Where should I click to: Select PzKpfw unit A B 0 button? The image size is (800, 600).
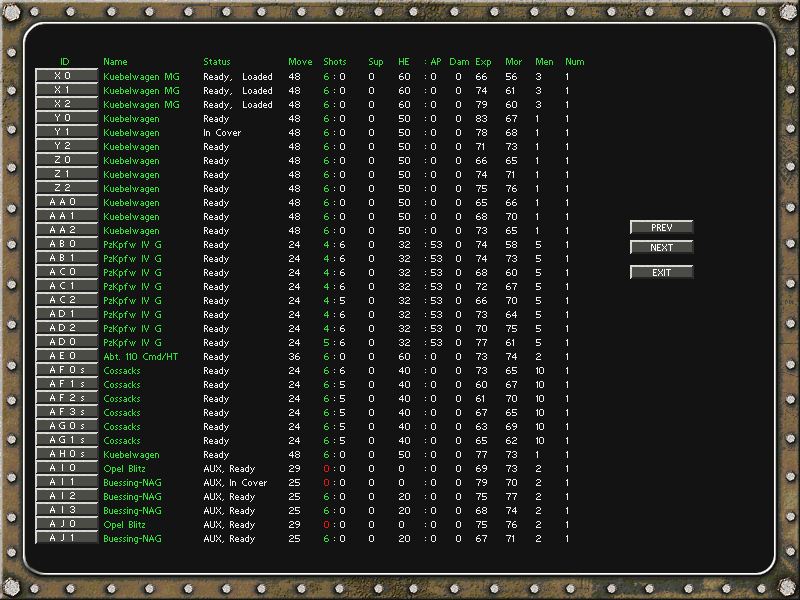[66, 244]
